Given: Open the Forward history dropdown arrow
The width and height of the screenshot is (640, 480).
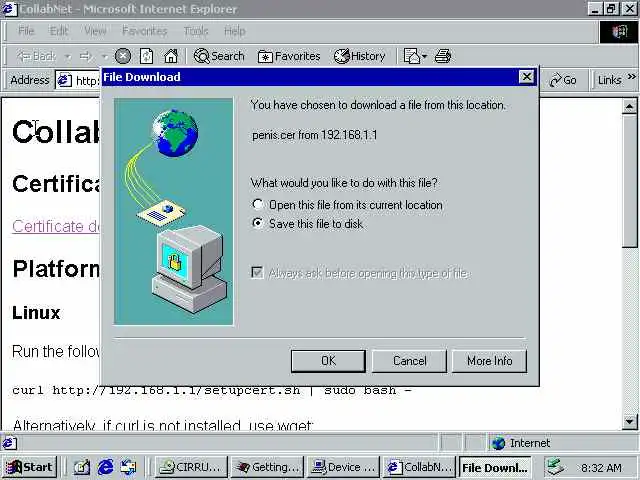Looking at the screenshot, I should point(104,56).
